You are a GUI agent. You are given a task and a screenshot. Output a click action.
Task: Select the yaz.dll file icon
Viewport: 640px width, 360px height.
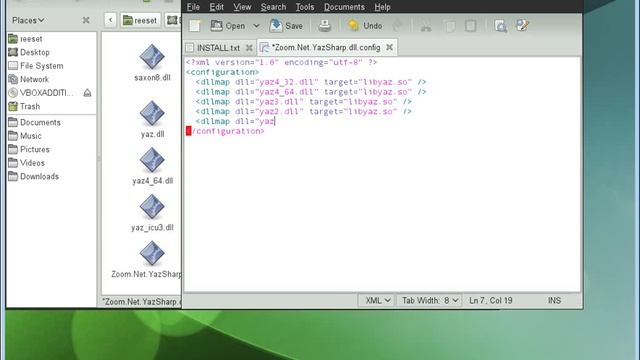pos(152,113)
